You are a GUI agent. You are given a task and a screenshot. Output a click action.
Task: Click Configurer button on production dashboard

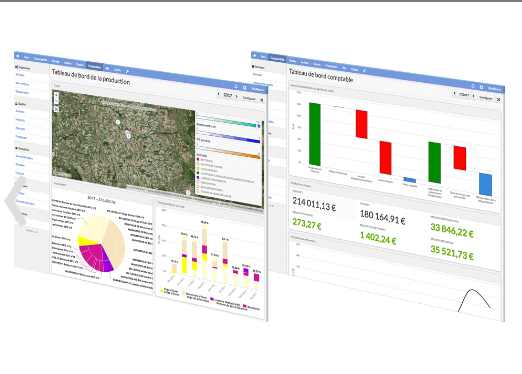[x=249, y=98]
